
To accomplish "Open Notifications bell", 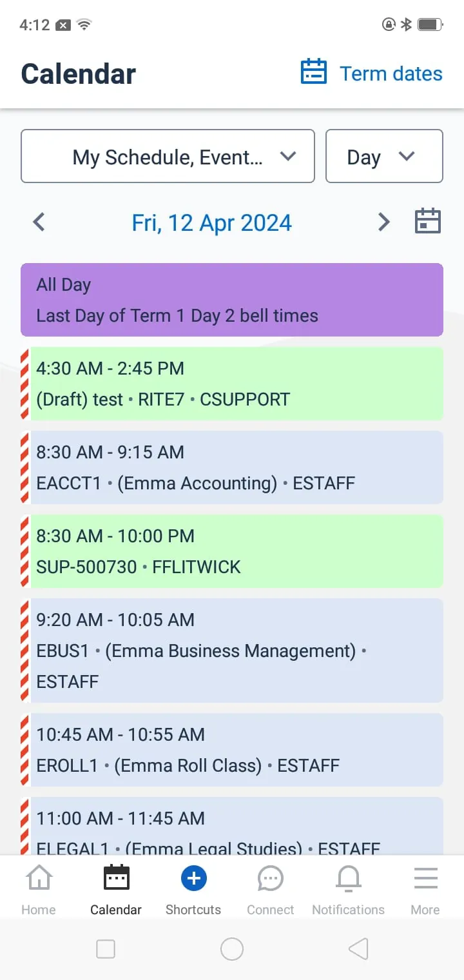I will point(348,878).
